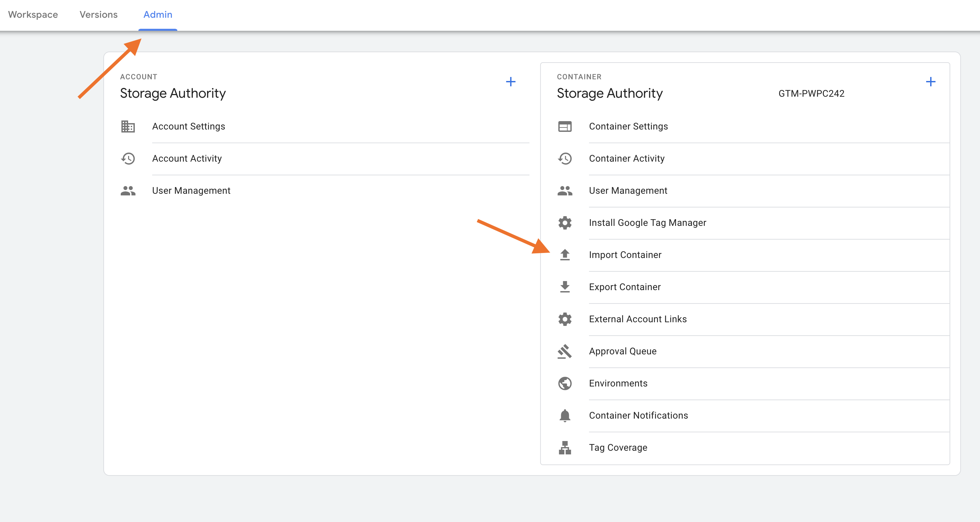Click the Container Settings window icon
This screenshot has width=980, height=522.
click(x=565, y=126)
